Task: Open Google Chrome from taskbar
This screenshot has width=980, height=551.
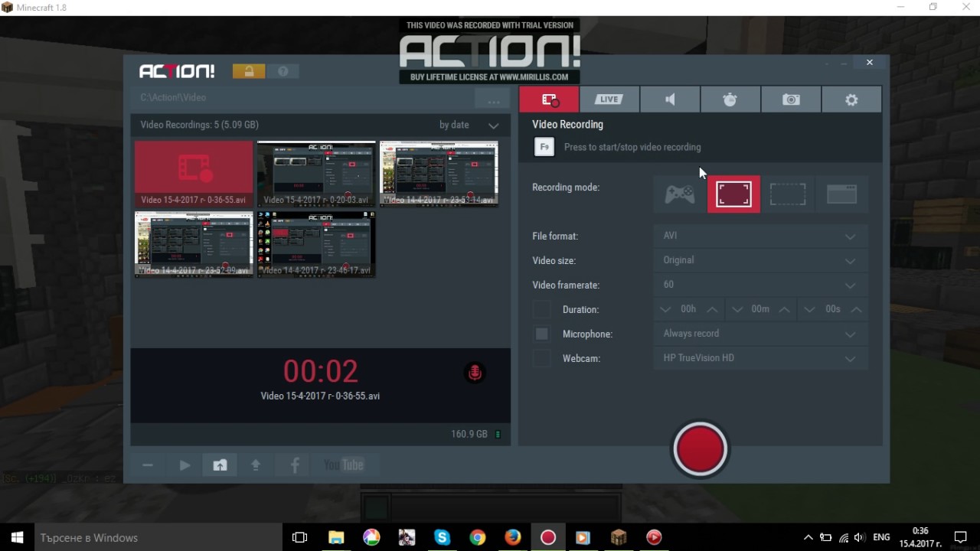Action: pyautogui.click(x=477, y=537)
